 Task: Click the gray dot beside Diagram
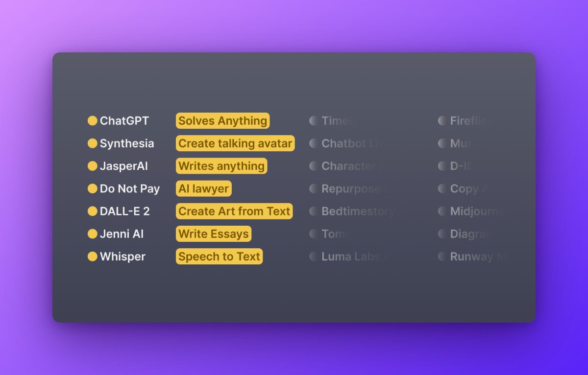click(442, 234)
